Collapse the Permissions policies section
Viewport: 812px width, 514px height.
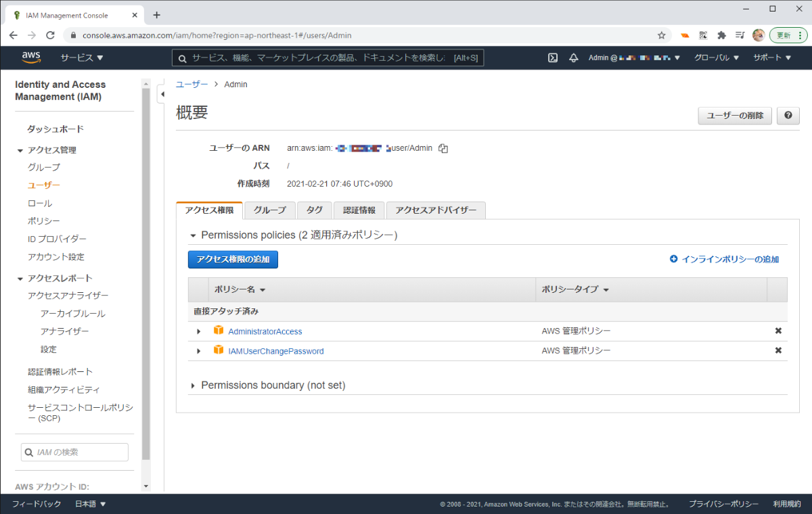(193, 235)
